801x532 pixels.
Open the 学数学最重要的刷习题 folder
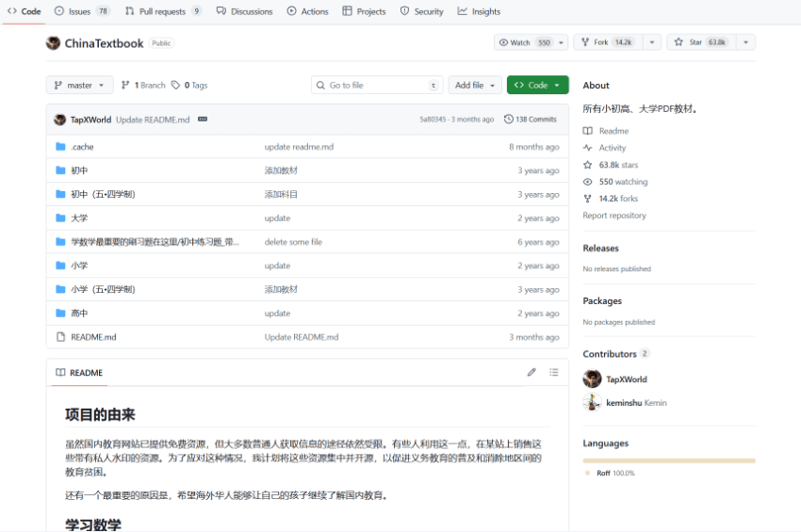155,242
